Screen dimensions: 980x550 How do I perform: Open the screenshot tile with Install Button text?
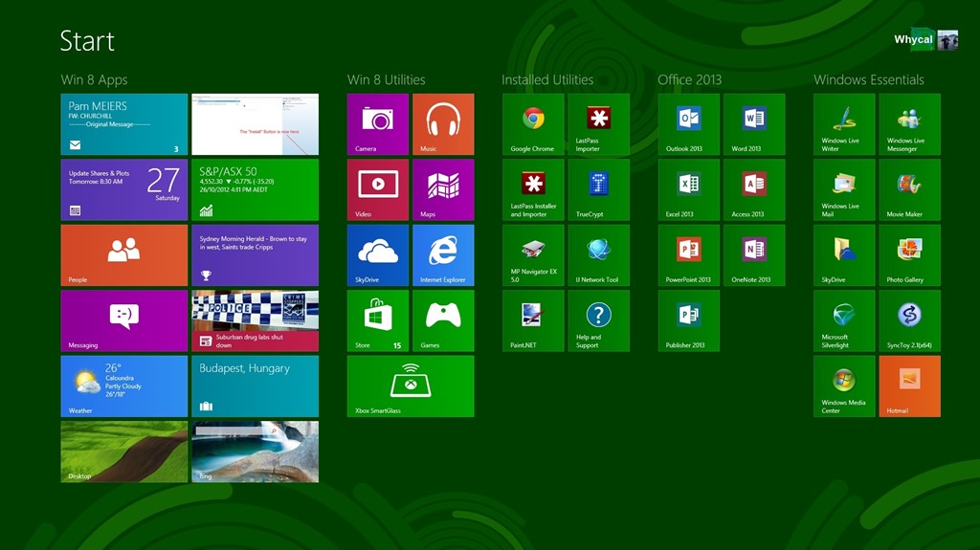[255, 124]
